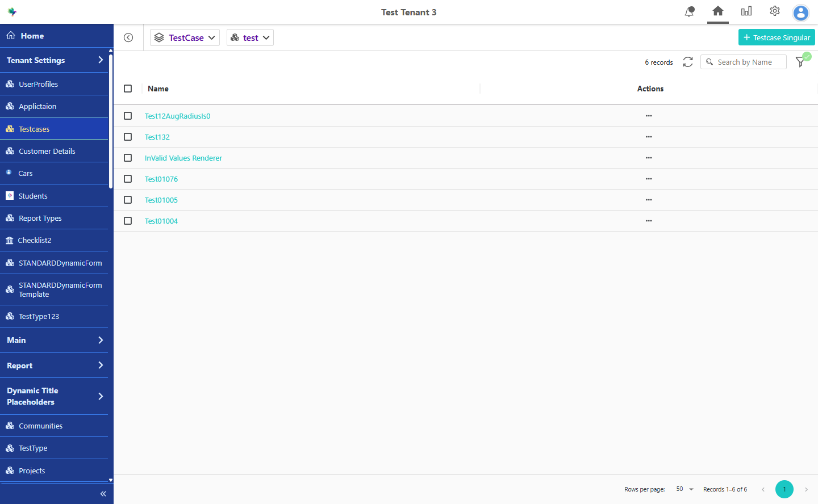Image resolution: width=818 pixels, height=504 pixels.
Task: Go to page 1 button
Action: point(784,489)
